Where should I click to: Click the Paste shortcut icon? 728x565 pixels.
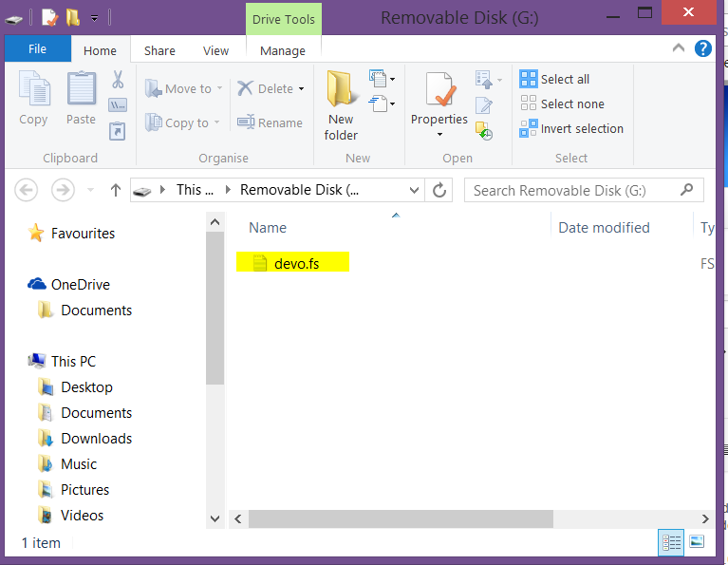118,130
